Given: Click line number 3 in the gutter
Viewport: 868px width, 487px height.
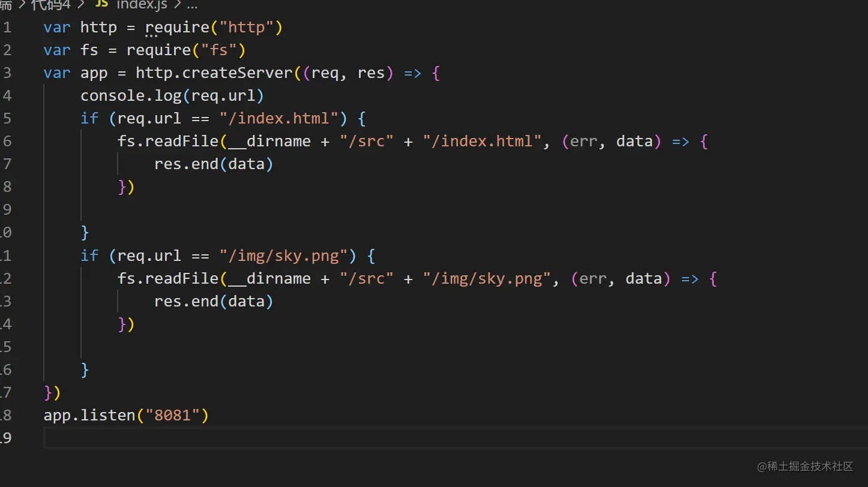Looking at the screenshot, I should (x=7, y=73).
